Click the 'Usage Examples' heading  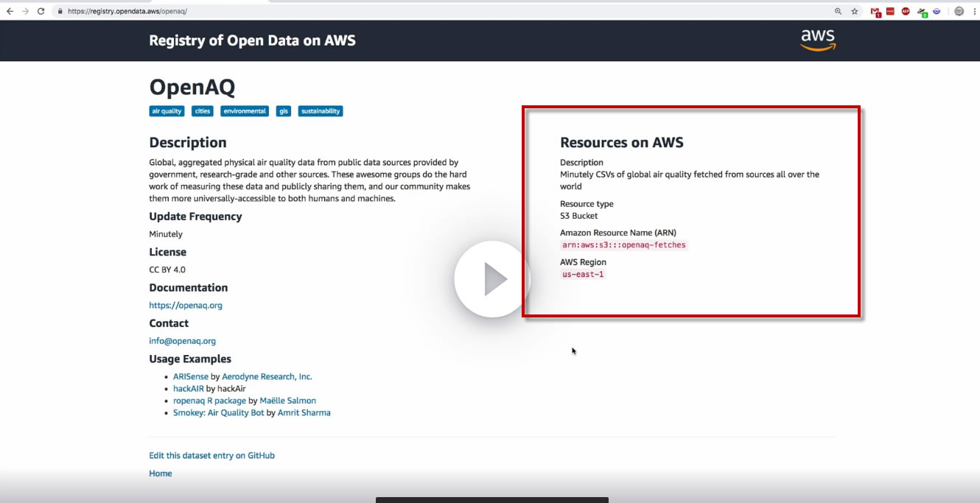point(190,359)
